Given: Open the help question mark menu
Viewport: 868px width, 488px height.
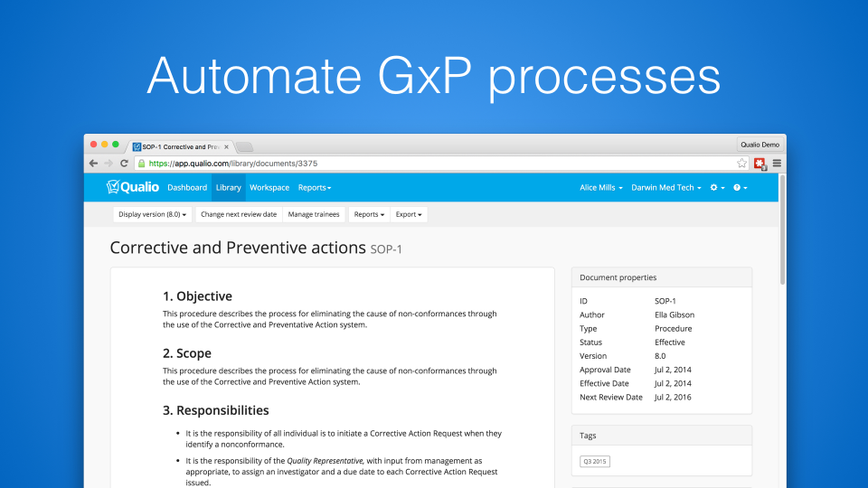Looking at the screenshot, I should point(741,188).
